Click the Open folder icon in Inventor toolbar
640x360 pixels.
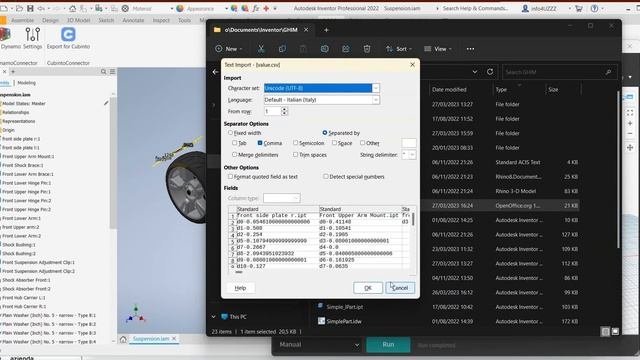(19, 8)
